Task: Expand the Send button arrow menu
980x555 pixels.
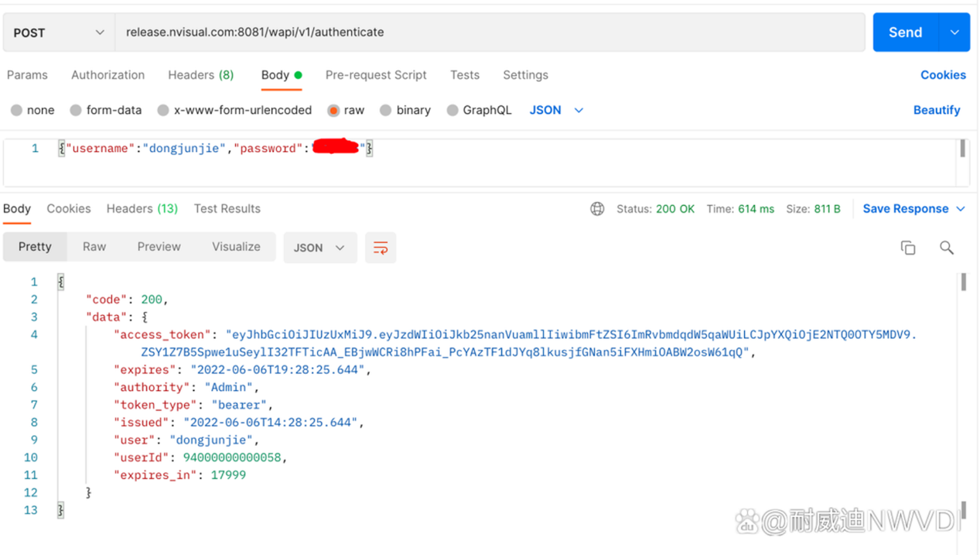Action: [x=954, y=33]
